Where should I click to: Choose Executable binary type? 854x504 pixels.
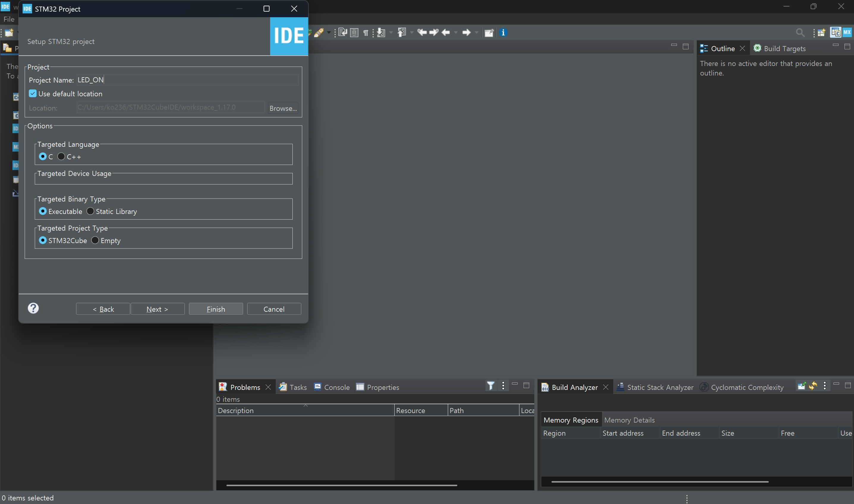43,211
